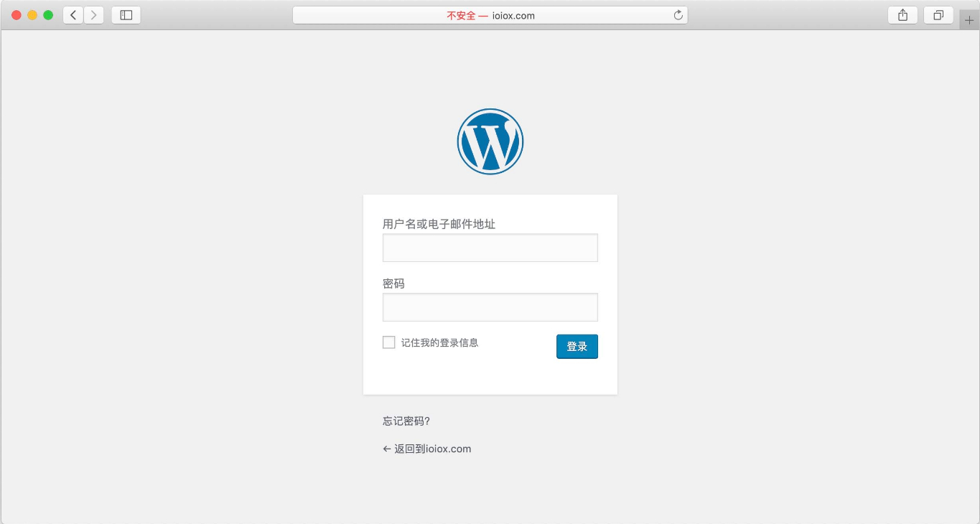Image resolution: width=980 pixels, height=524 pixels.
Task: Click the green full-screen window button
Action: pyautogui.click(x=48, y=15)
